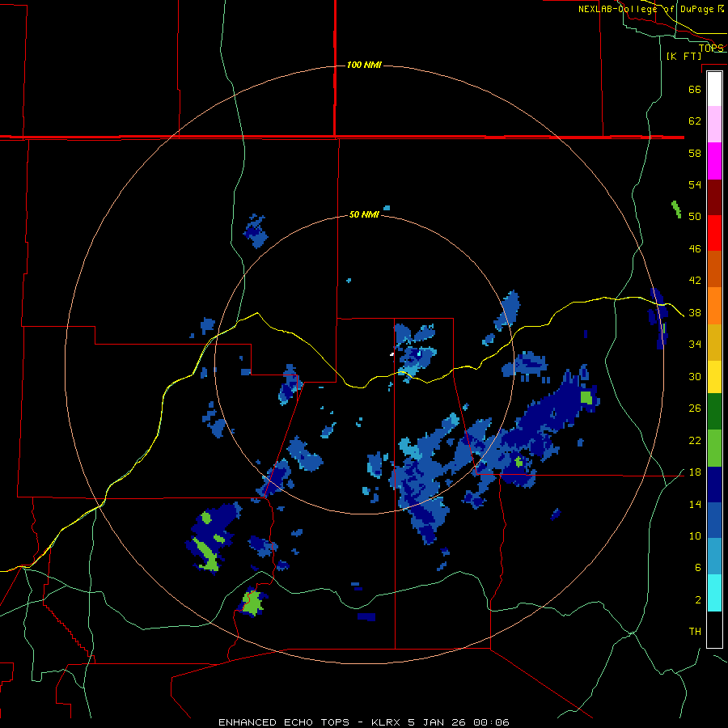This screenshot has width=728, height=728.
Task: Click the '54' legend value
Action: (695, 184)
